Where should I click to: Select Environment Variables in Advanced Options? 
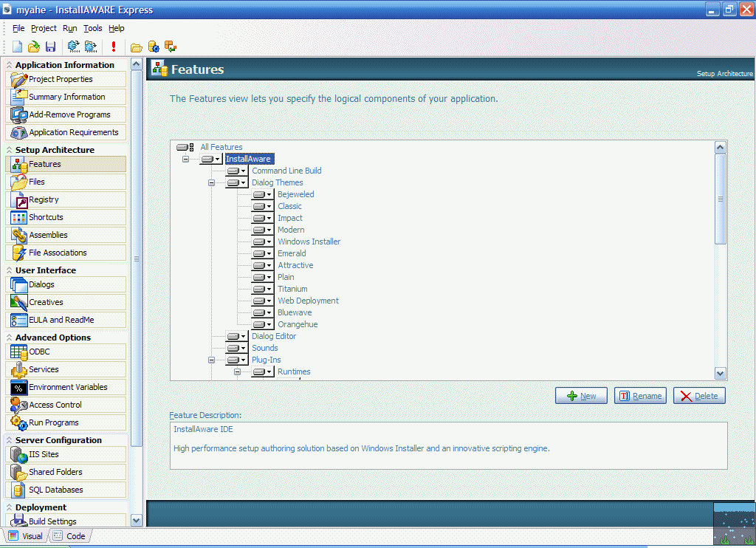pyautogui.click(x=68, y=387)
